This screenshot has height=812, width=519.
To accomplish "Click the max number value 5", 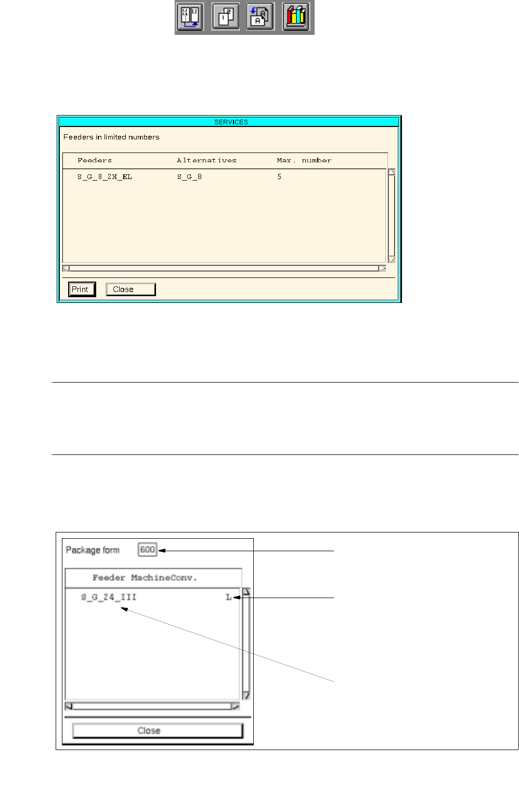I will (x=279, y=177).
